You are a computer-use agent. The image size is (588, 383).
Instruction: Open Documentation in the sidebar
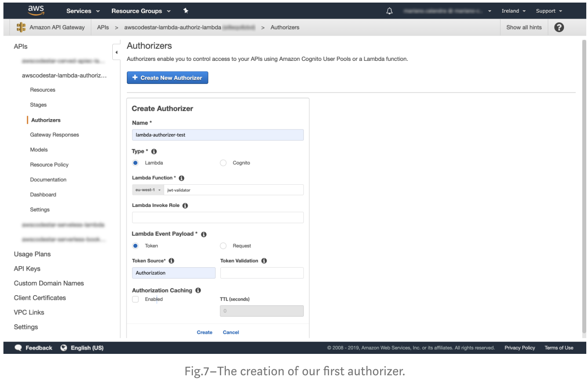[x=48, y=180]
